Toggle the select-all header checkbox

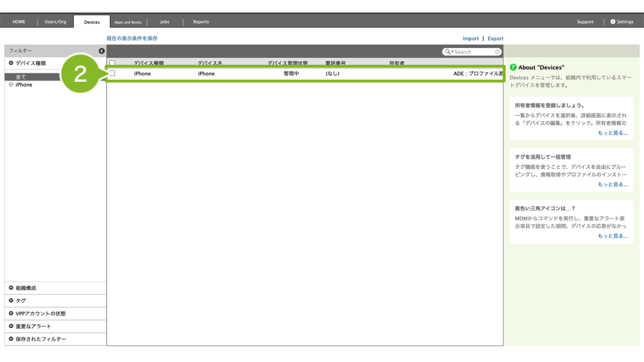point(113,63)
